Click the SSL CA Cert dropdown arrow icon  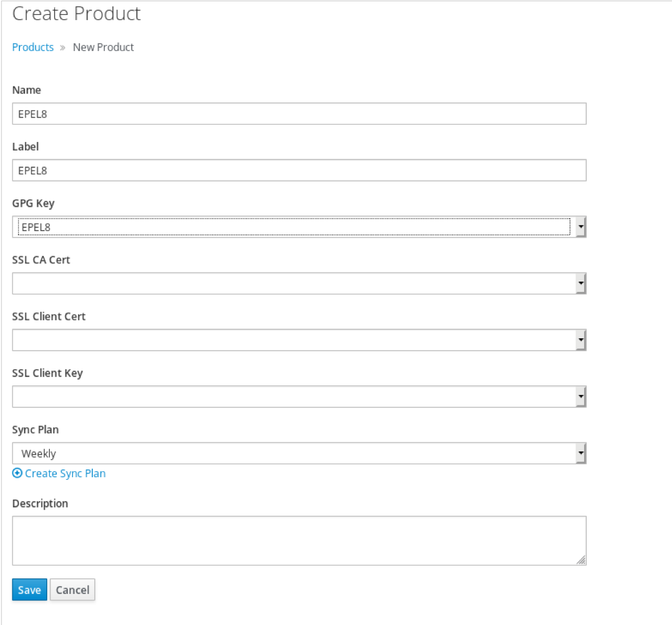tap(581, 283)
